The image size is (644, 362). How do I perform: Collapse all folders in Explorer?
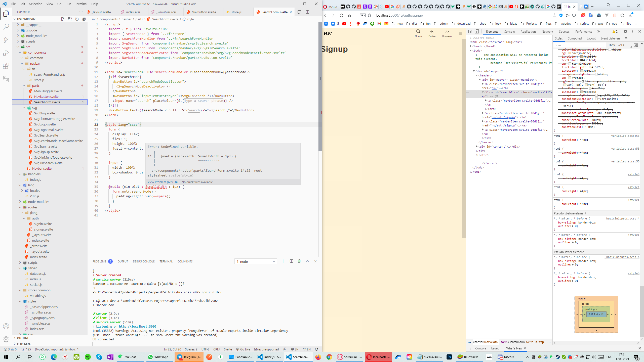84,19
